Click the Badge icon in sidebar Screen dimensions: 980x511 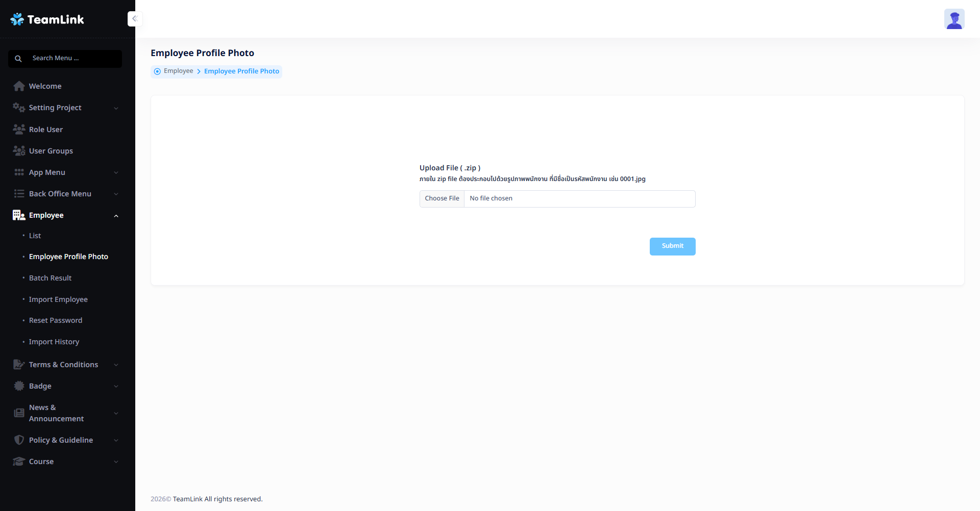point(19,386)
